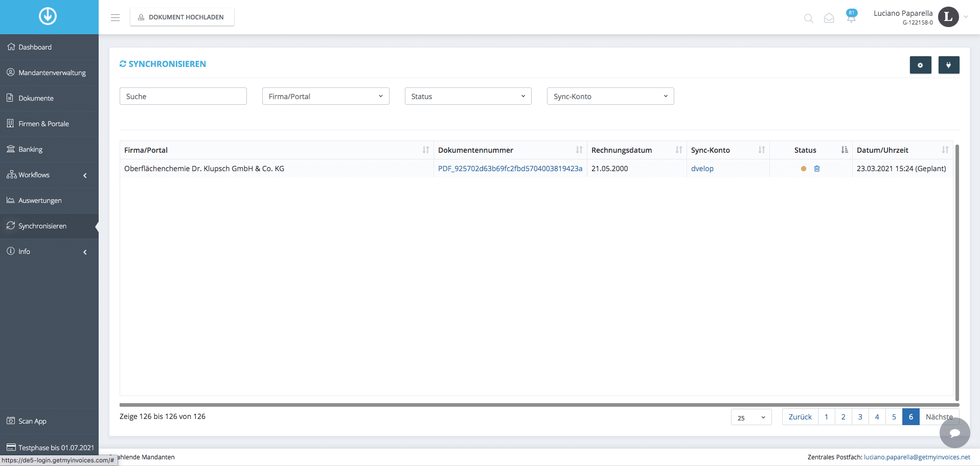The width and height of the screenshot is (980, 466).
Task: Open the chat support bubble
Action: pyautogui.click(x=954, y=433)
